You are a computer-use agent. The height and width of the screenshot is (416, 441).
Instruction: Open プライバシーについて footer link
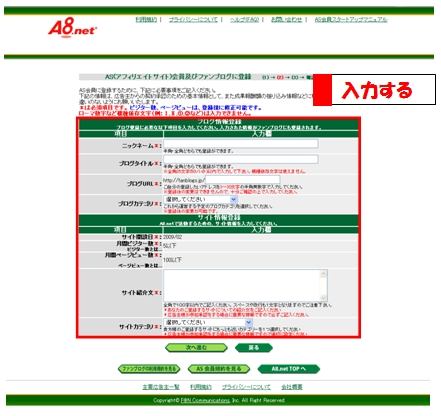(246, 387)
